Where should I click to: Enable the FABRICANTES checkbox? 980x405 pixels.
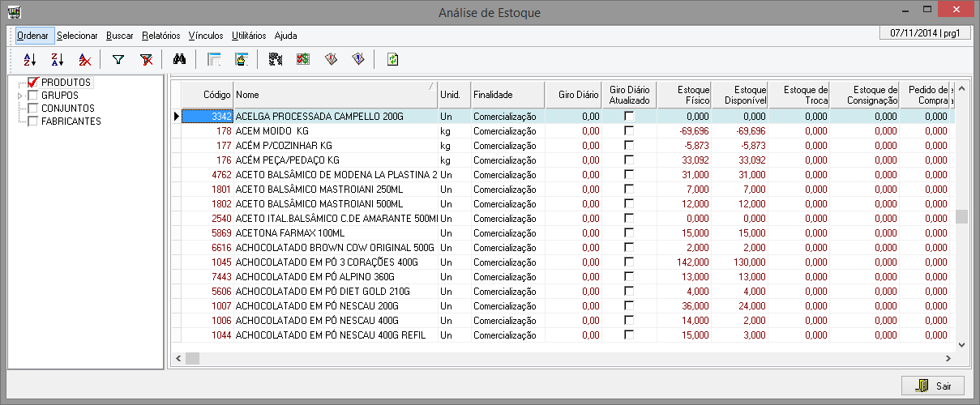point(33,122)
